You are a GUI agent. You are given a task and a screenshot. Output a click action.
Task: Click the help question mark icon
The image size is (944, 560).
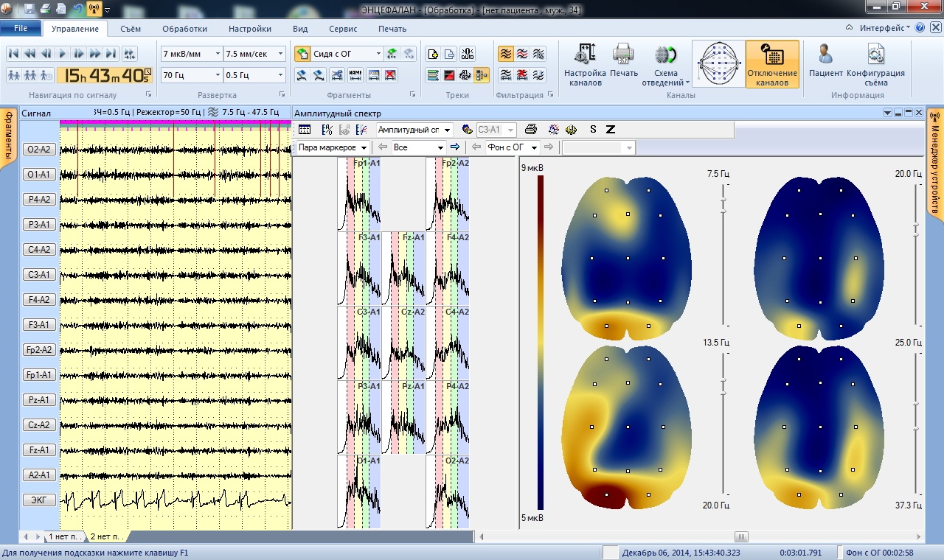pos(920,28)
